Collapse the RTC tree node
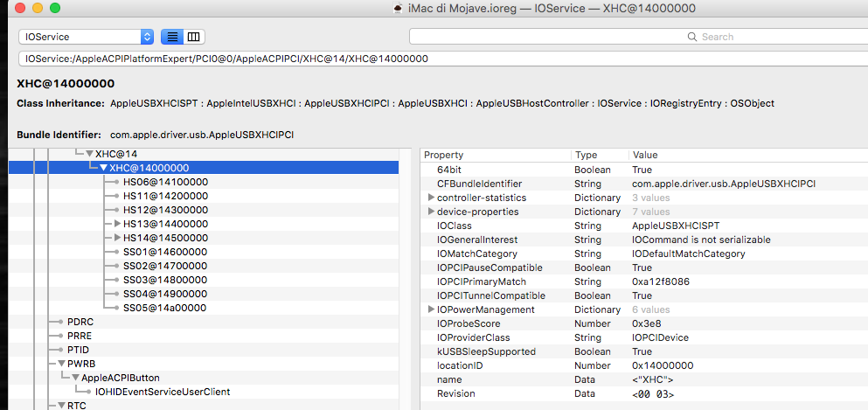This screenshot has width=868, height=410. pyautogui.click(x=61, y=406)
